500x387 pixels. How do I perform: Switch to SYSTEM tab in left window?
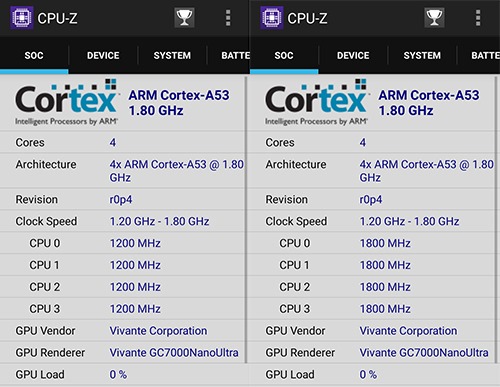172,55
